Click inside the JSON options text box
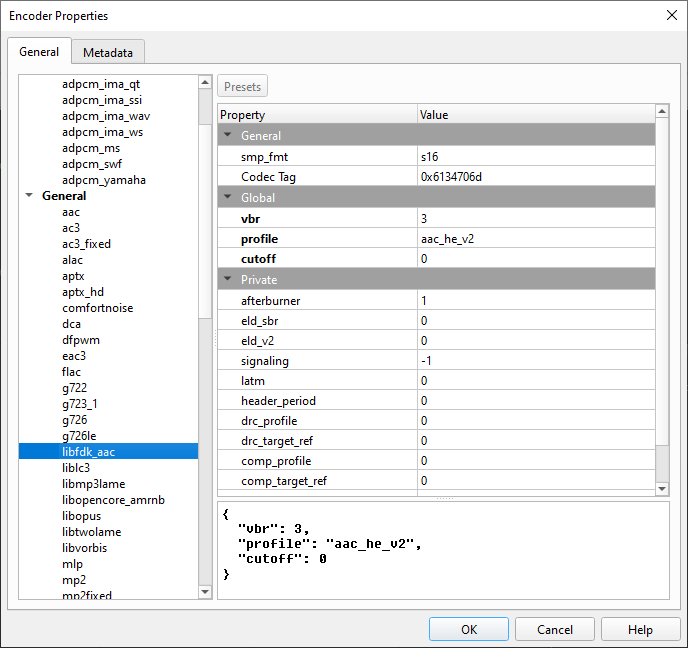Viewport: 688px width, 648px height. 443,551
